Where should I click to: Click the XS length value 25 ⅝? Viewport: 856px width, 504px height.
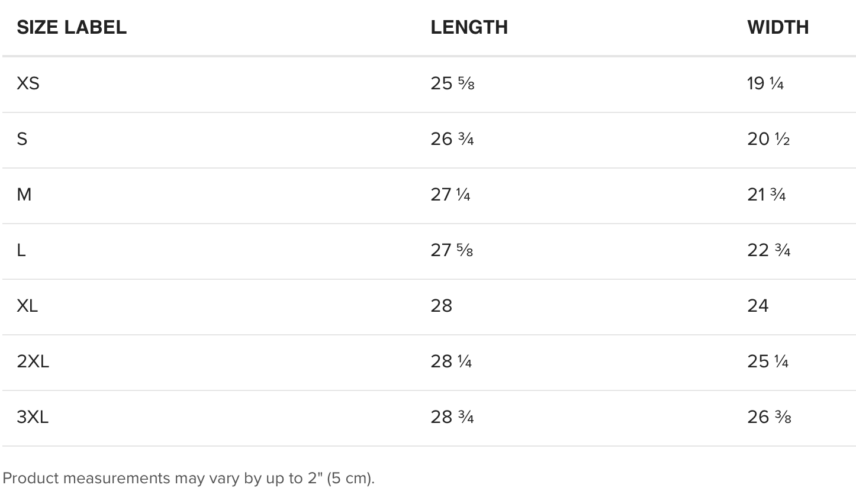(452, 83)
